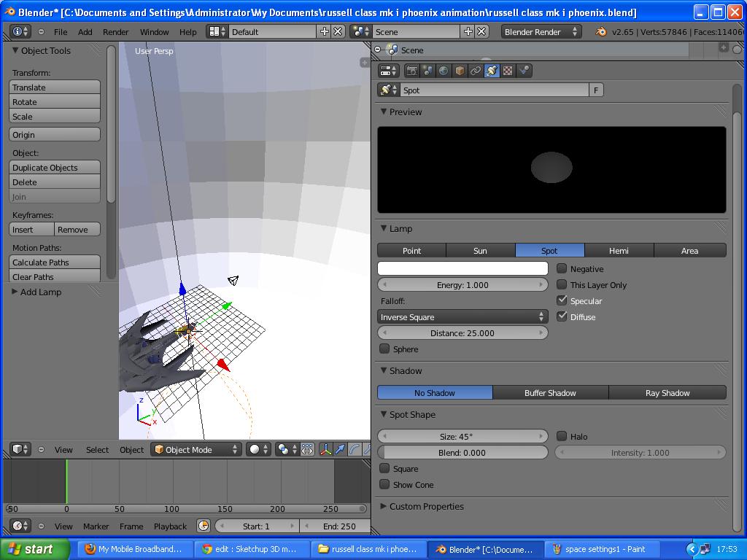This screenshot has height=560, width=747.
Task: Open the Blender Render engine dropdown
Action: click(x=541, y=31)
